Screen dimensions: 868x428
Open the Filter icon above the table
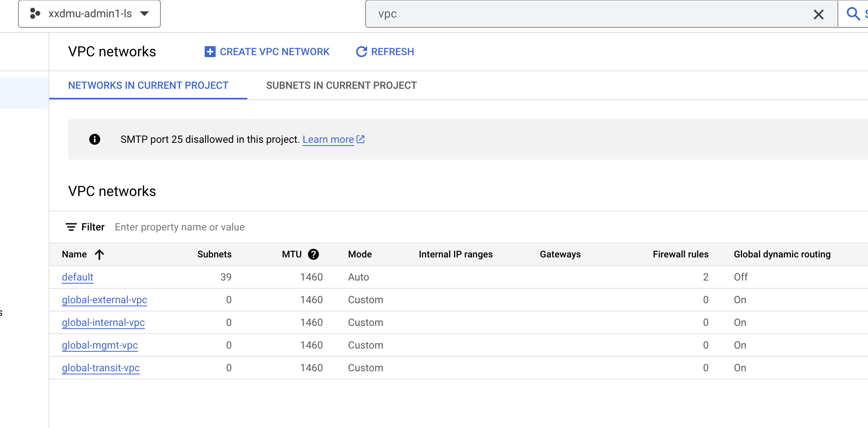tap(70, 227)
